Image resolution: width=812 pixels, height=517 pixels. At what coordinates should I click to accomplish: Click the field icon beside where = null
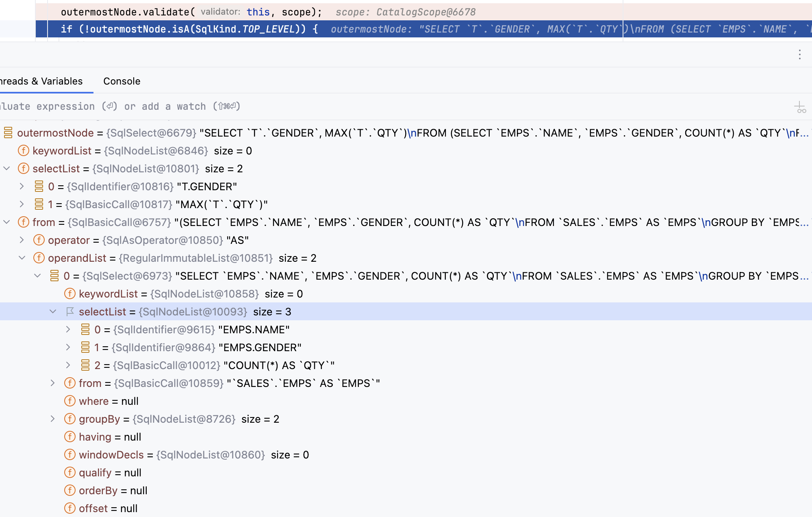(x=70, y=401)
